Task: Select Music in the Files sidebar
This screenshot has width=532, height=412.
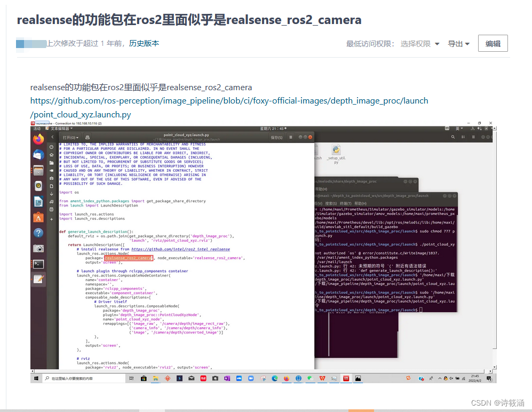Action: (51, 202)
